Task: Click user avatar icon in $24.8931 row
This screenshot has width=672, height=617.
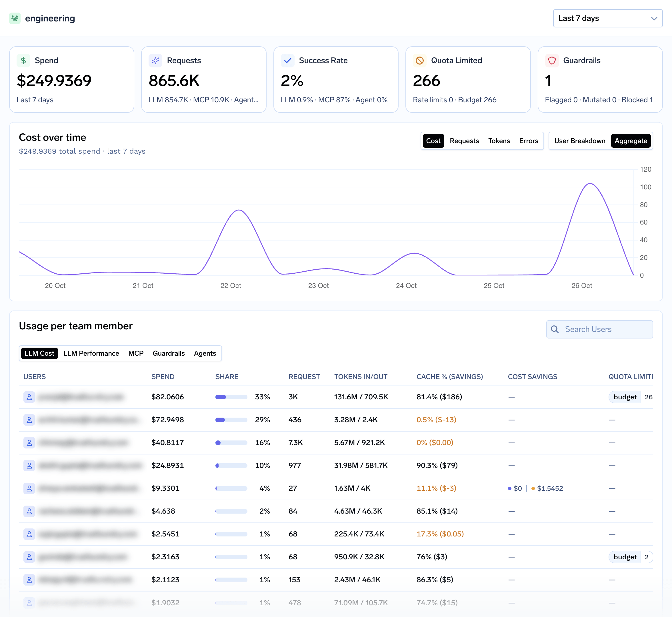Action: pyautogui.click(x=29, y=465)
